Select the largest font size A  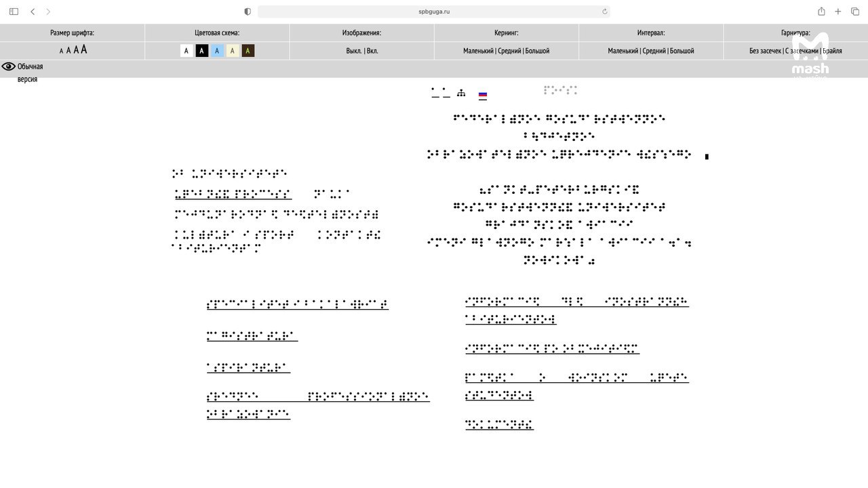[x=84, y=49]
